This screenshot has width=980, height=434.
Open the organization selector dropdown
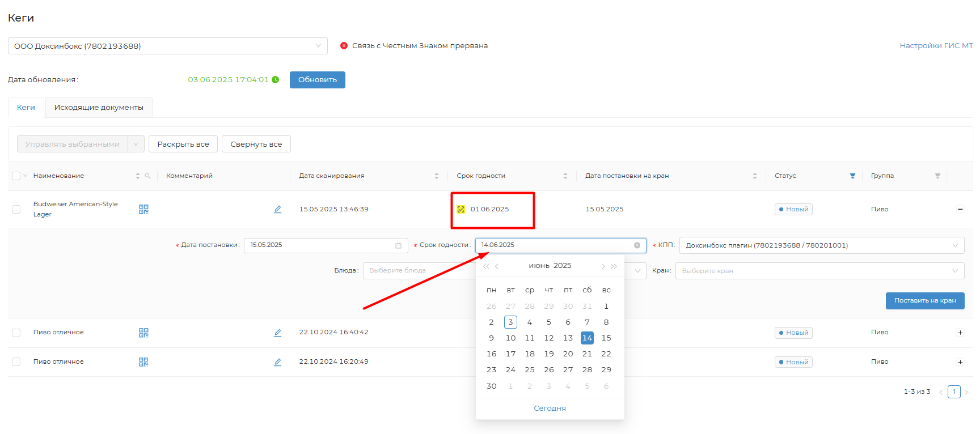[167, 46]
